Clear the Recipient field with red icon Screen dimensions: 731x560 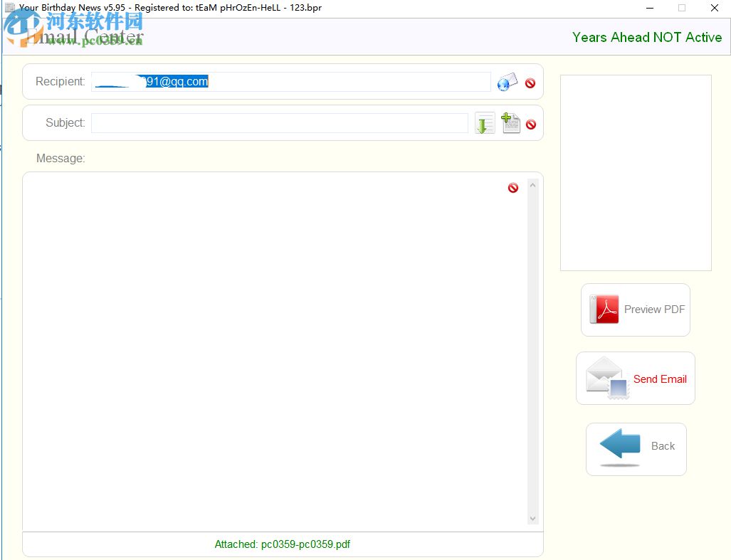[530, 83]
